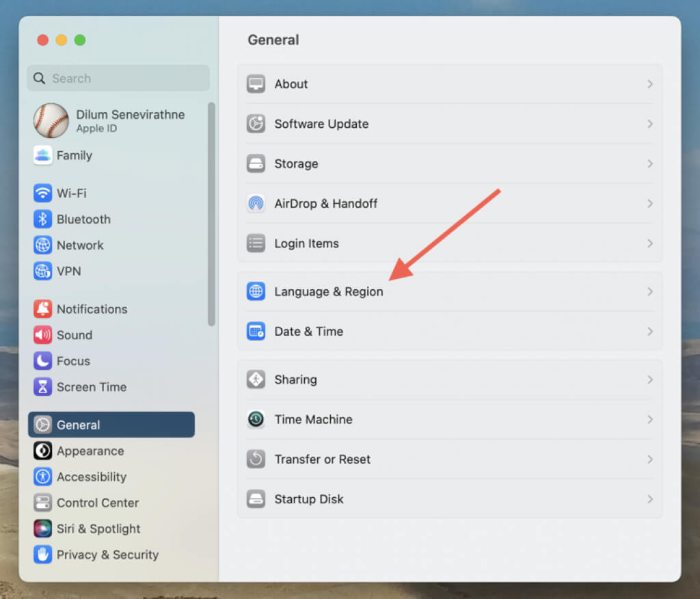Click the Privacy & Security hand icon

(x=42, y=555)
